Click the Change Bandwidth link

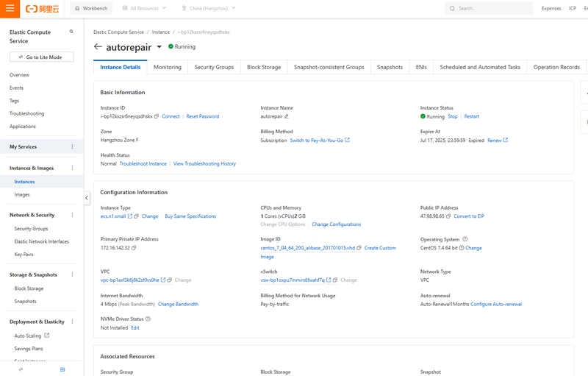click(x=178, y=304)
